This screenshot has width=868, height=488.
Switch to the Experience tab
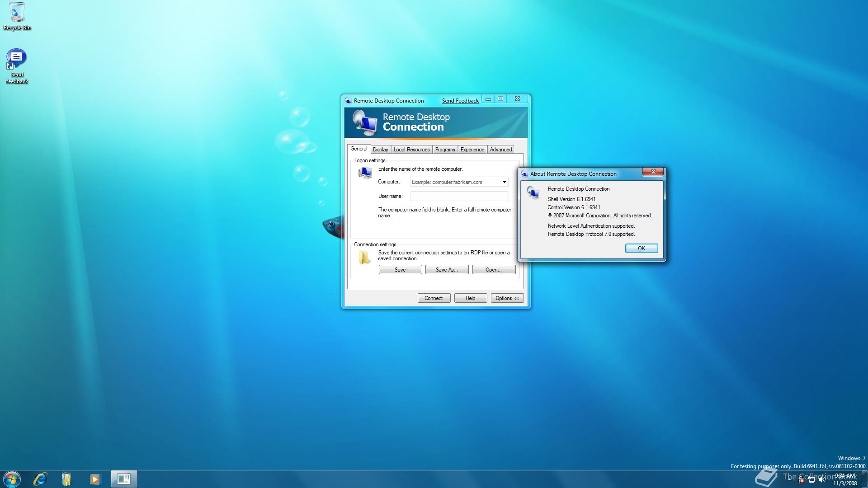click(472, 150)
